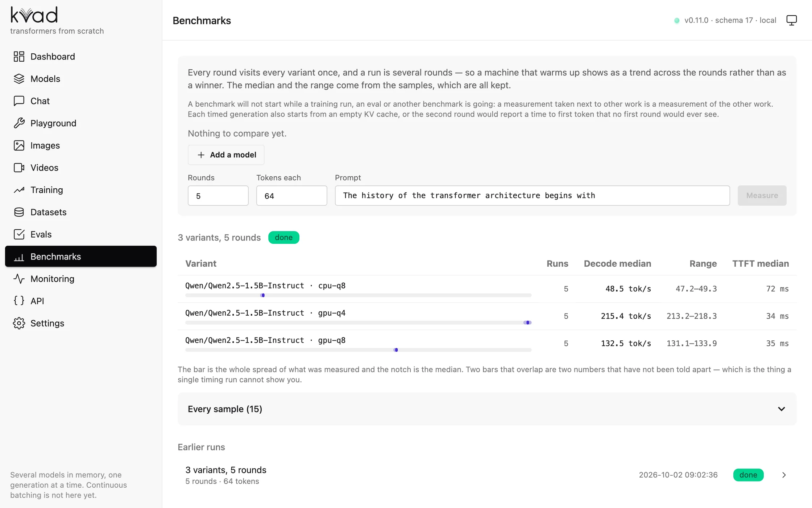Image resolution: width=812 pixels, height=508 pixels.
Task: Click the timestamp '2026-10-02 09:02:36'
Action: (678, 475)
